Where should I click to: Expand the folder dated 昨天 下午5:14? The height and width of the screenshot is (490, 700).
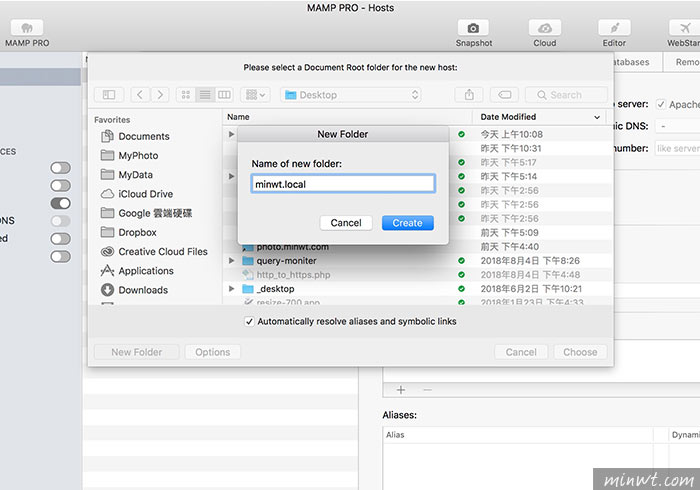click(x=231, y=176)
